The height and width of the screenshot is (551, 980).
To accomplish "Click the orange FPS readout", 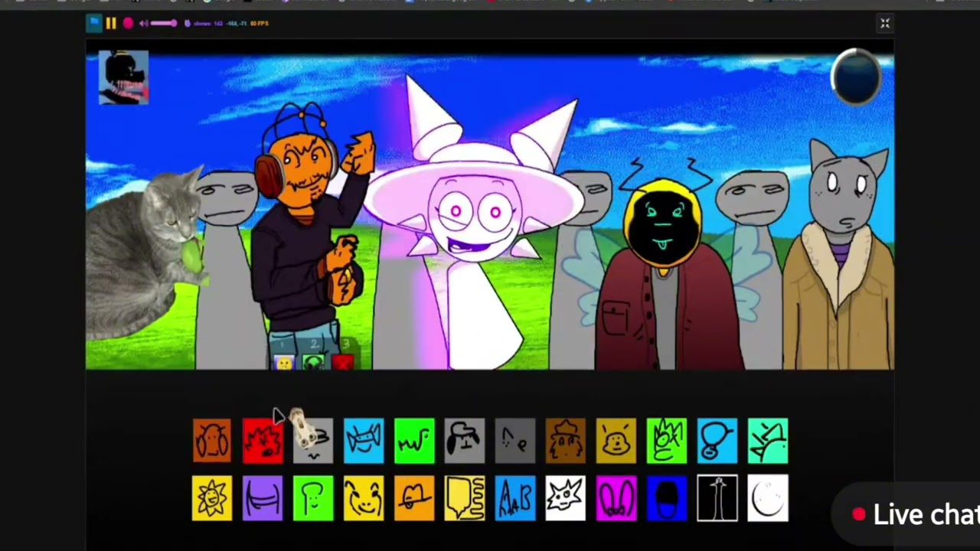I will (260, 24).
